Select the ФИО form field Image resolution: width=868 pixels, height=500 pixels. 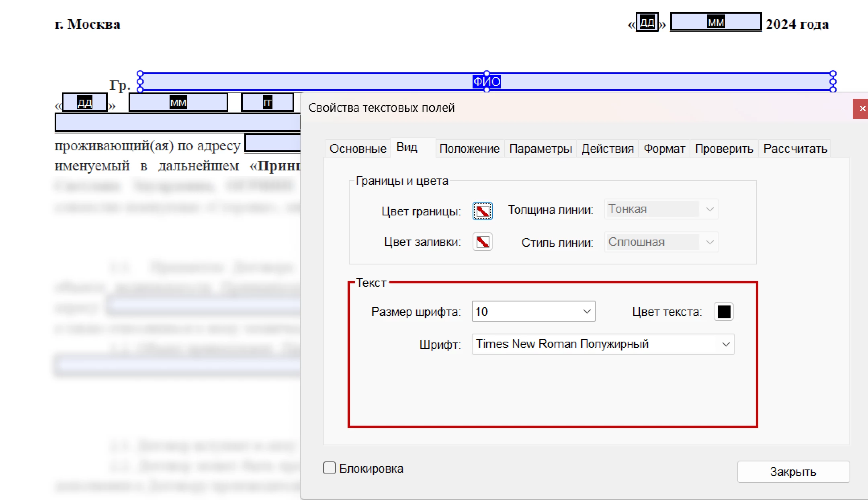click(486, 82)
